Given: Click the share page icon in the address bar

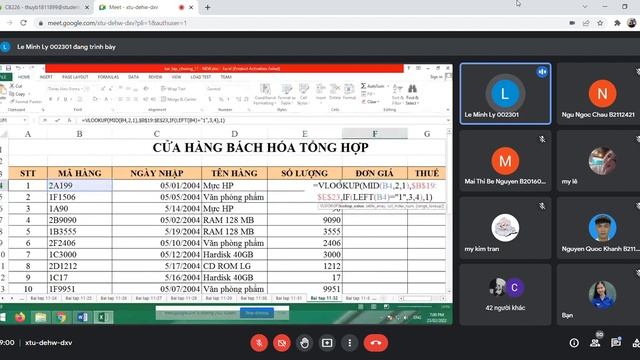Looking at the screenshot, I should (586, 23).
